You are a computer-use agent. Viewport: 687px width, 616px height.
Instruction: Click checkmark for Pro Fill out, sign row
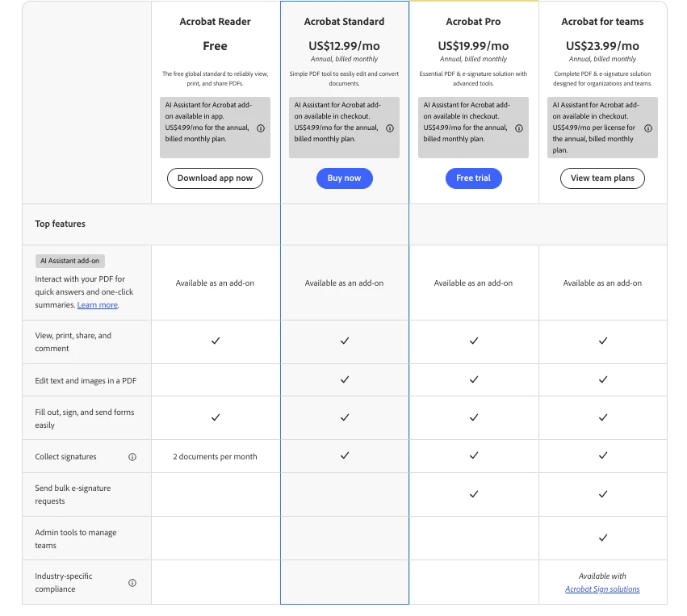pos(474,417)
